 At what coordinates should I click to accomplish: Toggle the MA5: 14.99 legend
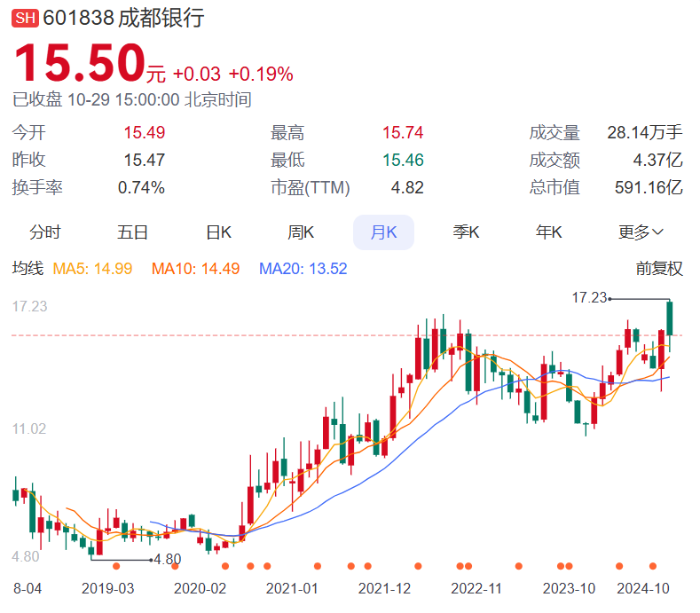point(93,268)
